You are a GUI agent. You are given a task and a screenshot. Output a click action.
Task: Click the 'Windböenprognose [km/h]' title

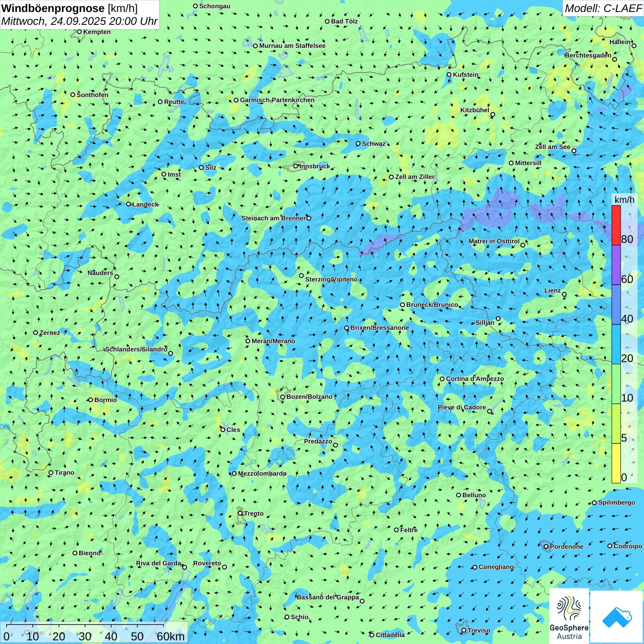click(x=69, y=8)
